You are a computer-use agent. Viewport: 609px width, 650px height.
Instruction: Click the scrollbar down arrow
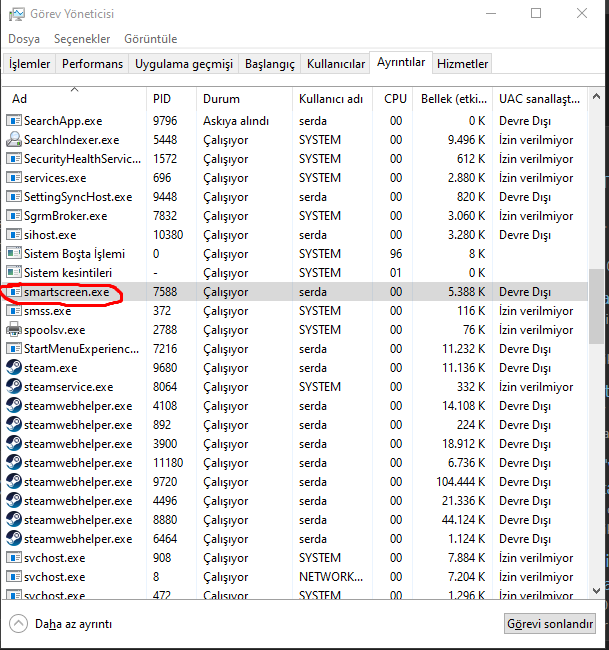(596, 591)
